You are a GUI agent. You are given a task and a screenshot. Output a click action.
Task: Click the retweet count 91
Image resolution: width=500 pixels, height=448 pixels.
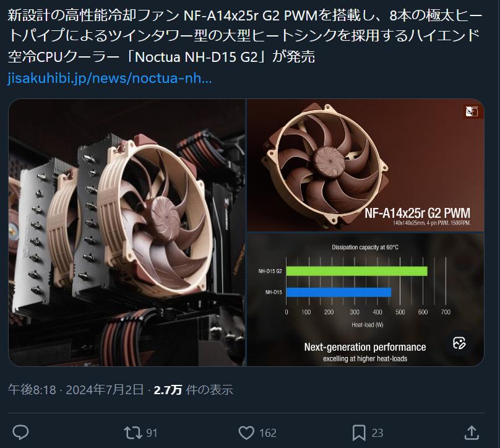point(152,433)
